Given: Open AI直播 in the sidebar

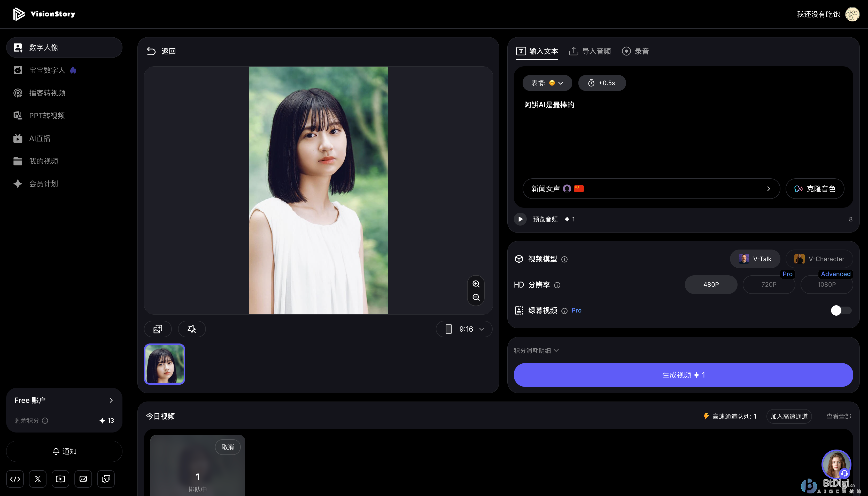Looking at the screenshot, I should click(x=40, y=138).
